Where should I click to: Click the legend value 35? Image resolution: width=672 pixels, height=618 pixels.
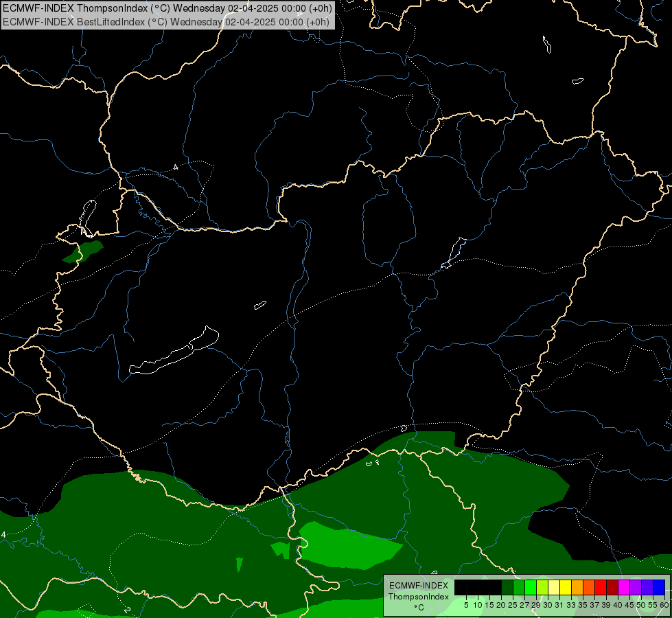583,605
